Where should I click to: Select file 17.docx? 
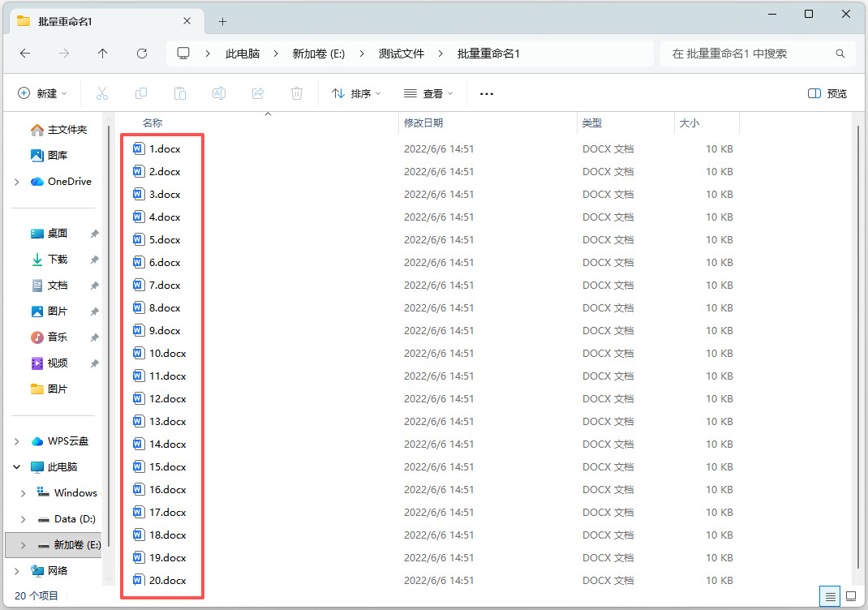pos(168,512)
